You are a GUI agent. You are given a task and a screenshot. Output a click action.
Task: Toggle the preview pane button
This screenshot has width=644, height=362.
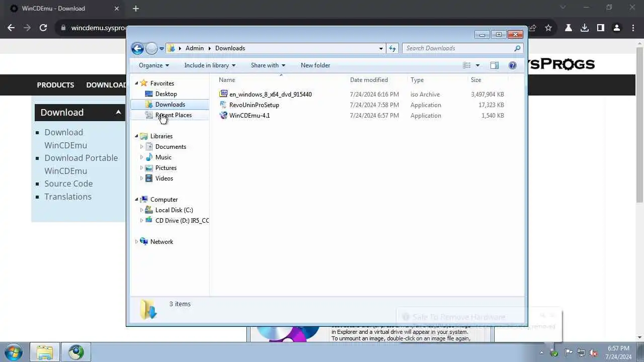point(495,65)
